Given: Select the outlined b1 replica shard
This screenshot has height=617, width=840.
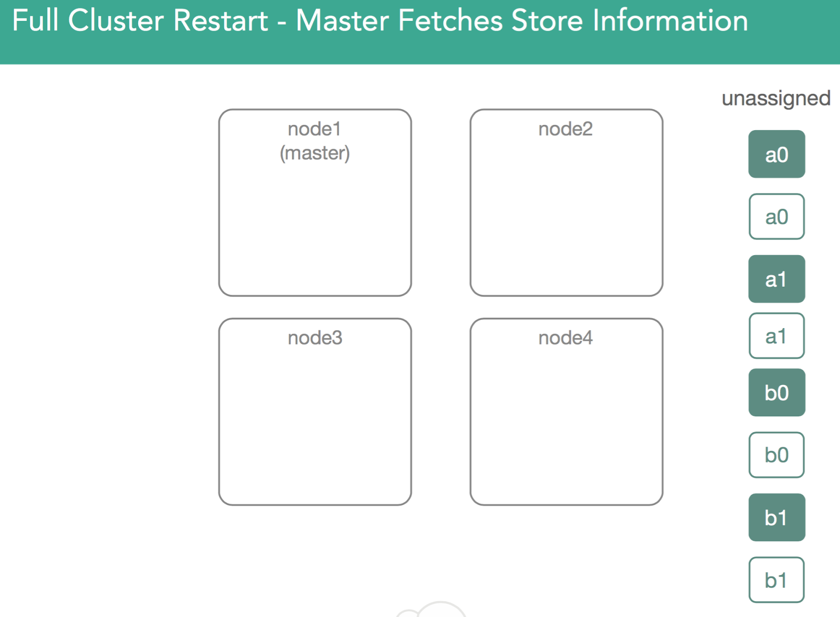Looking at the screenshot, I should click(x=776, y=580).
